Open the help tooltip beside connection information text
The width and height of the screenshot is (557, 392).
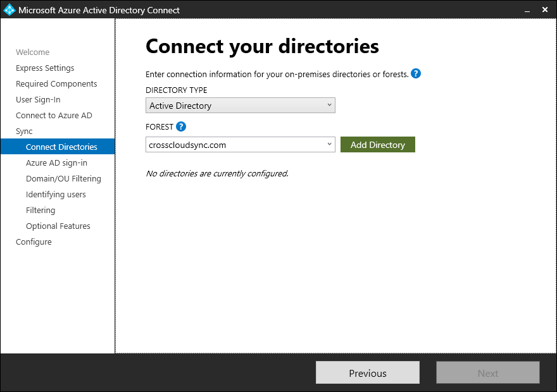pos(416,74)
